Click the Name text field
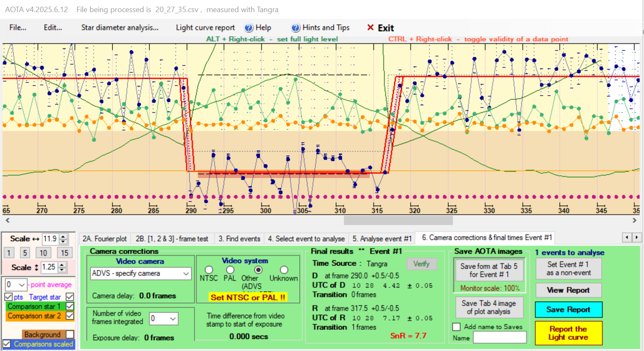644x351 pixels. (x=499, y=338)
